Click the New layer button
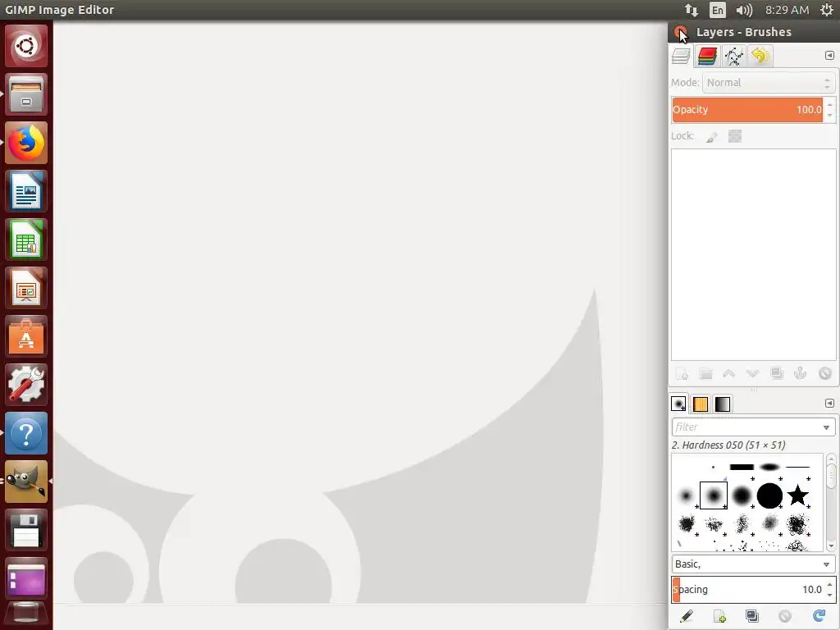 pos(682,373)
